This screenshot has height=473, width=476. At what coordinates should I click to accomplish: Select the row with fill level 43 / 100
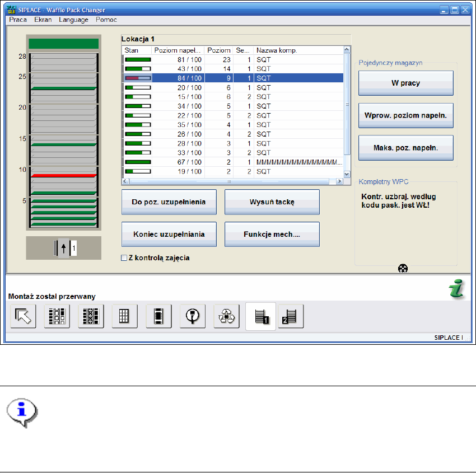coord(233,69)
